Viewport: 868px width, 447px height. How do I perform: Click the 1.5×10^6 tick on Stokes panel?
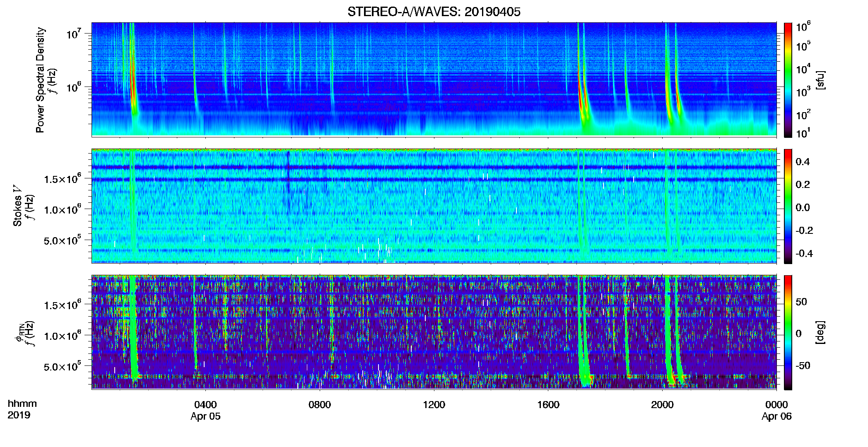[x=62, y=179]
